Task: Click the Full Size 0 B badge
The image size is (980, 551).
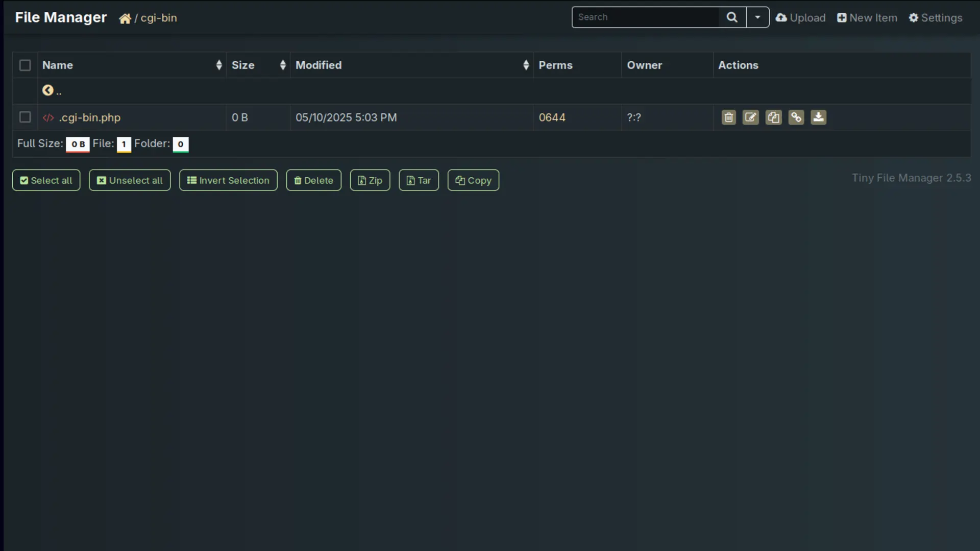Action: point(78,145)
